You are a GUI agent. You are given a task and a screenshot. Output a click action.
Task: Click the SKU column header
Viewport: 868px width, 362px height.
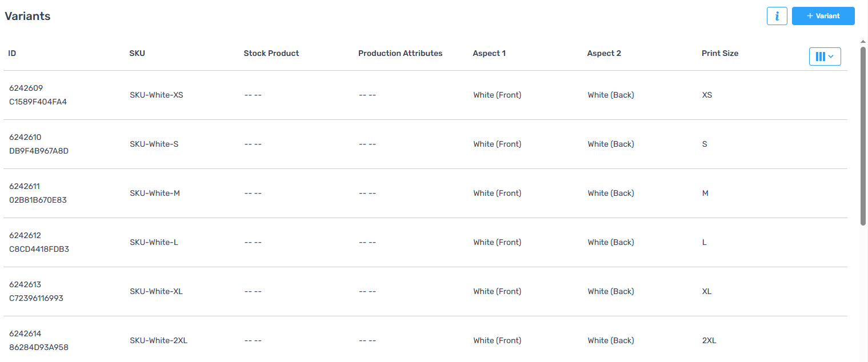pyautogui.click(x=137, y=53)
